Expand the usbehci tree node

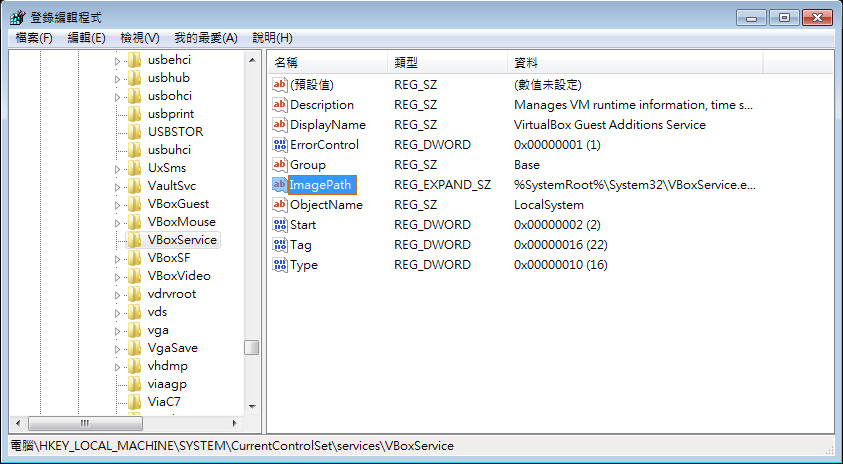[x=118, y=61]
